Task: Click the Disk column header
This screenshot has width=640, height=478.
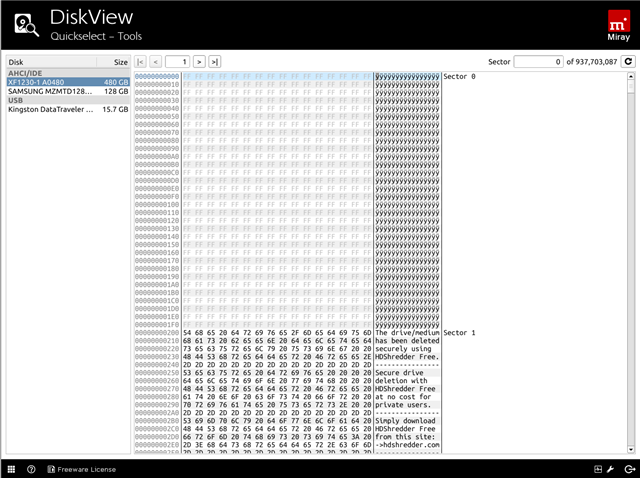Action: pos(51,62)
